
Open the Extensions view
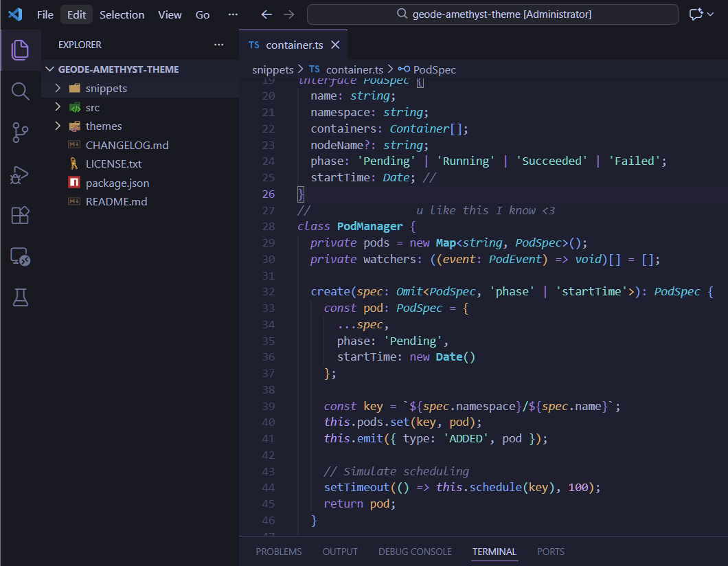21,216
